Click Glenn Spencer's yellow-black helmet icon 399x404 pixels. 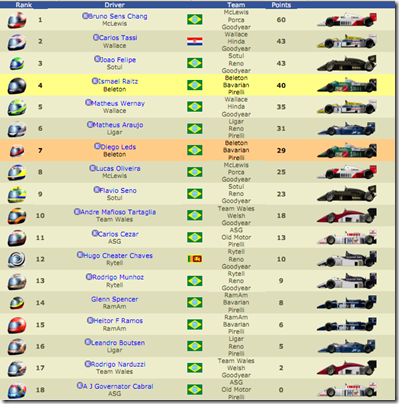pyautogui.click(x=17, y=303)
